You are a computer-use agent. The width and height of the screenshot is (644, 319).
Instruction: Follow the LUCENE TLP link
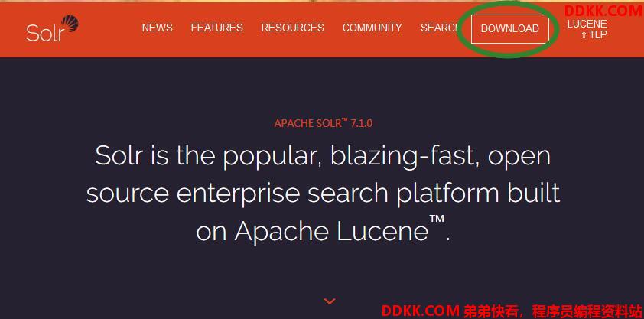coord(587,30)
